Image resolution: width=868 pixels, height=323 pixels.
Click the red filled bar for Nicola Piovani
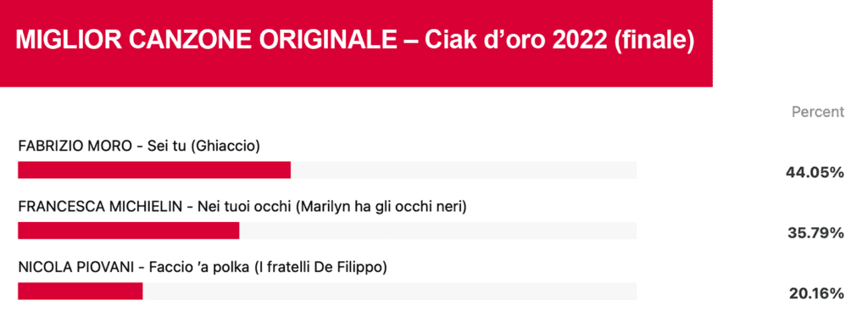(x=81, y=292)
